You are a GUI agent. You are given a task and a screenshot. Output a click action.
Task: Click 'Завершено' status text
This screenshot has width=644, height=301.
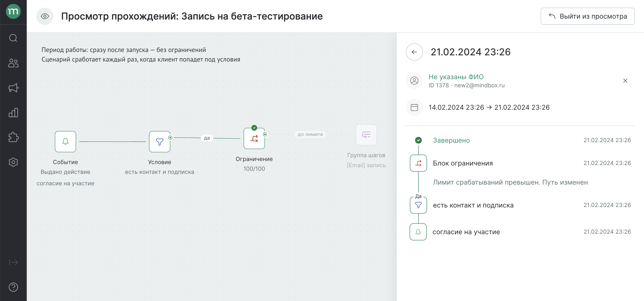[451, 140]
